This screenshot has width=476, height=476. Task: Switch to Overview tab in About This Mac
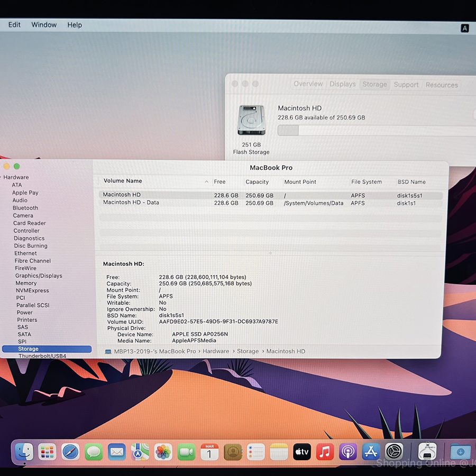(308, 84)
